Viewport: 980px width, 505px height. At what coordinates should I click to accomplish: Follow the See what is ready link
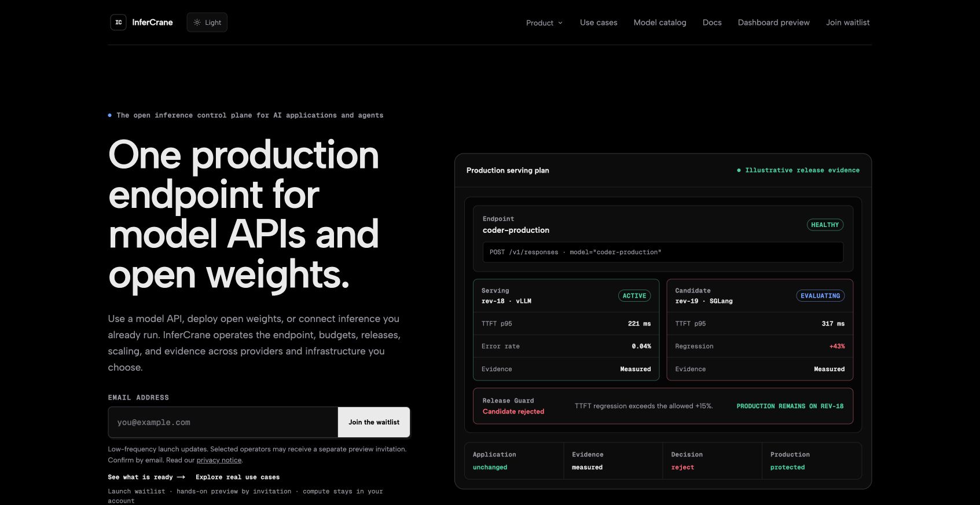tap(146, 477)
